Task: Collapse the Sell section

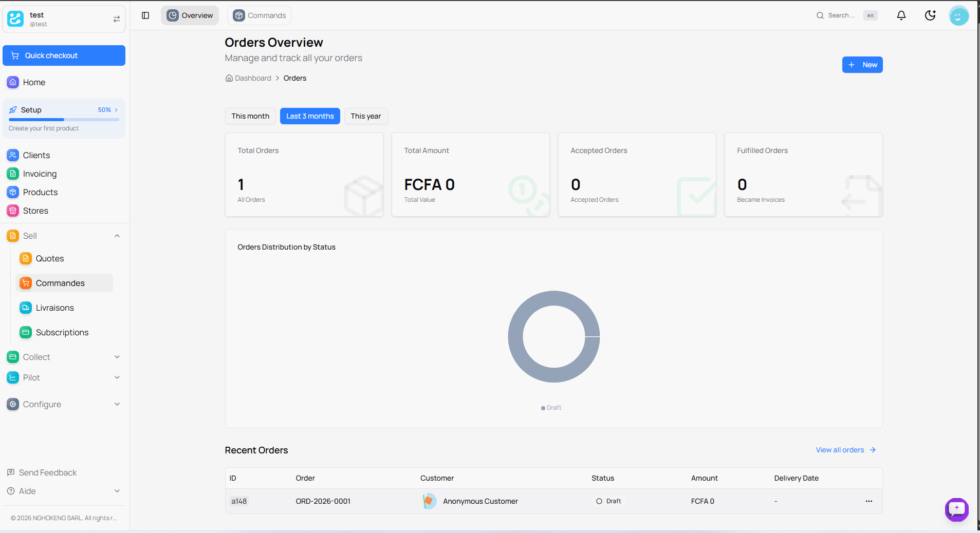Action: (x=117, y=236)
